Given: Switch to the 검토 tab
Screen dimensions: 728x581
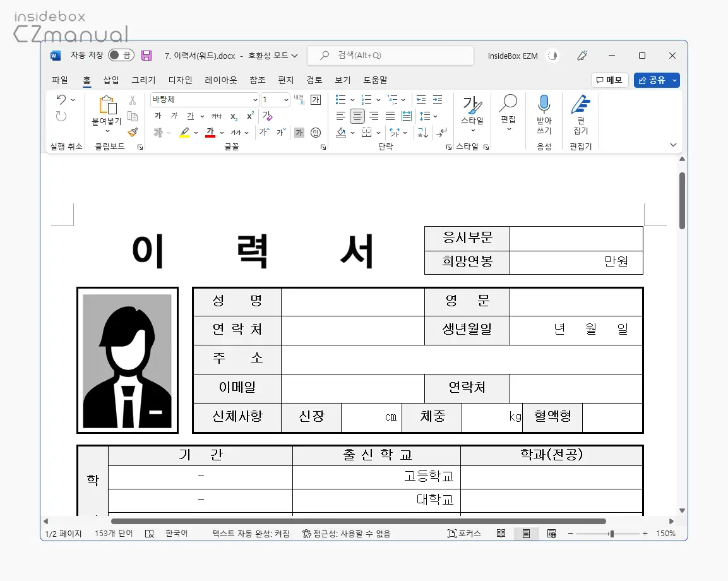Looking at the screenshot, I should [x=314, y=80].
